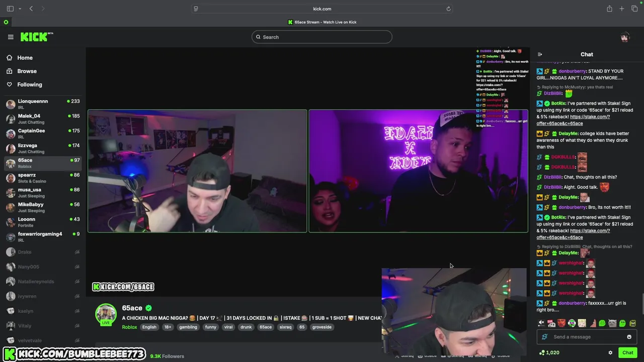
Task: Open offline Vitaly channel in sidebar
Action: (43, 326)
